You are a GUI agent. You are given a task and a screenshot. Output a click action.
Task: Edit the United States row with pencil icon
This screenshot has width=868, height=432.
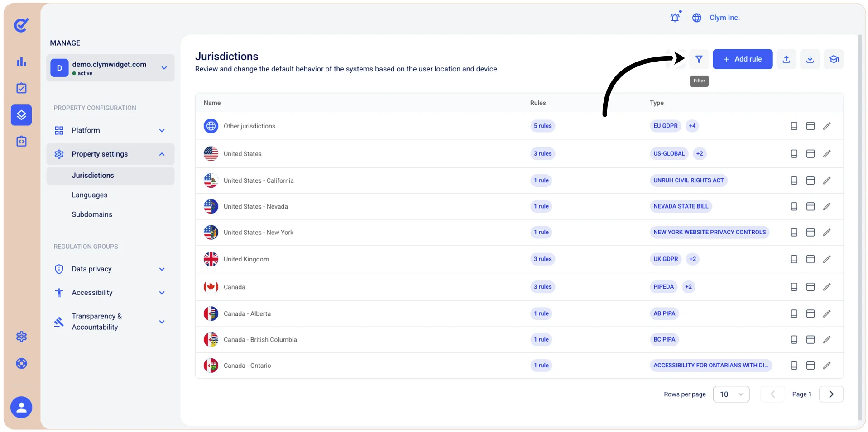coord(827,154)
